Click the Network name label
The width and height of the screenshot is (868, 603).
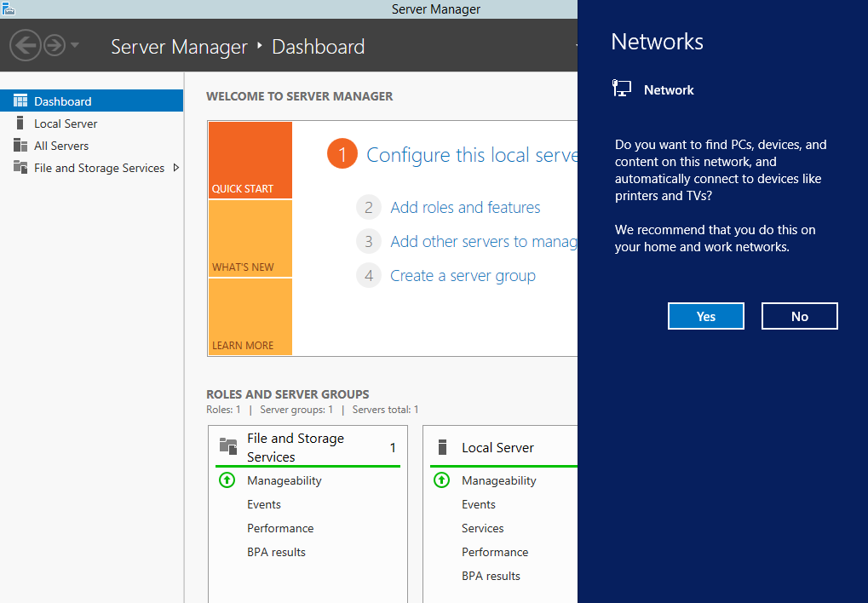pos(669,89)
